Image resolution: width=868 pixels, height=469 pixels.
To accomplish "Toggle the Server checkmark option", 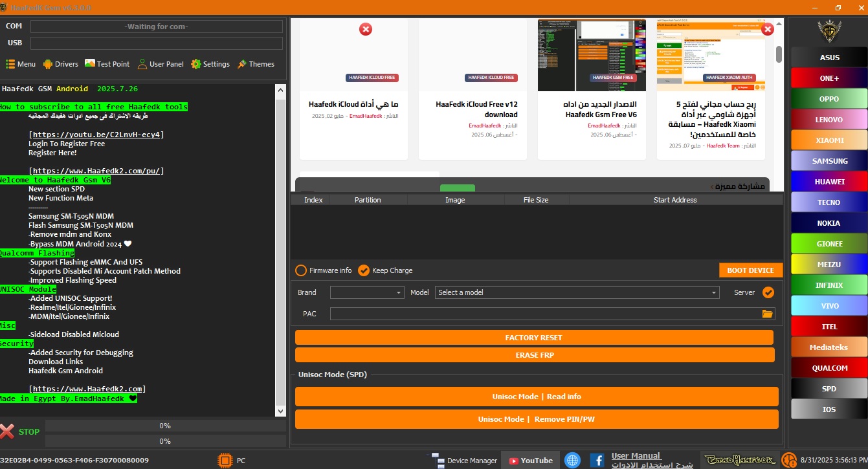I will click(768, 292).
